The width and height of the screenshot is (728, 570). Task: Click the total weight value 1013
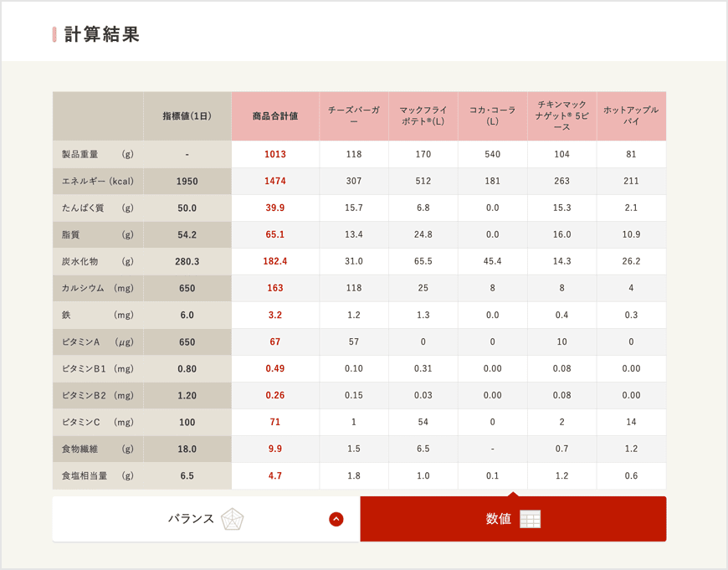[274, 154]
